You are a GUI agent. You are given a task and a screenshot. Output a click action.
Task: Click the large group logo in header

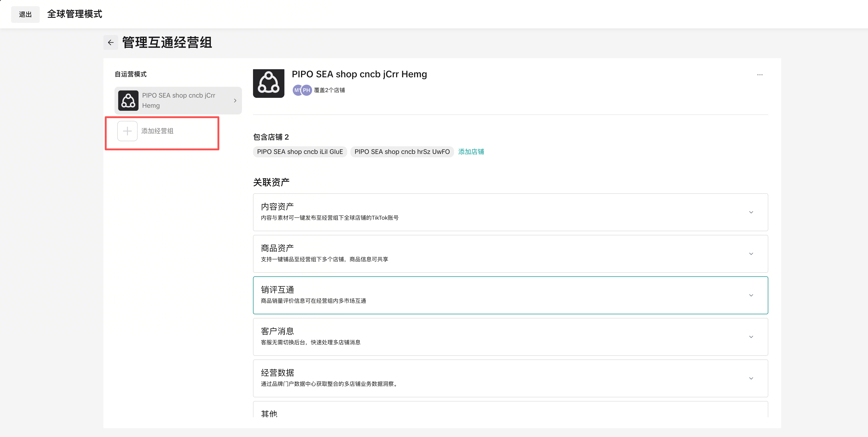(x=268, y=84)
